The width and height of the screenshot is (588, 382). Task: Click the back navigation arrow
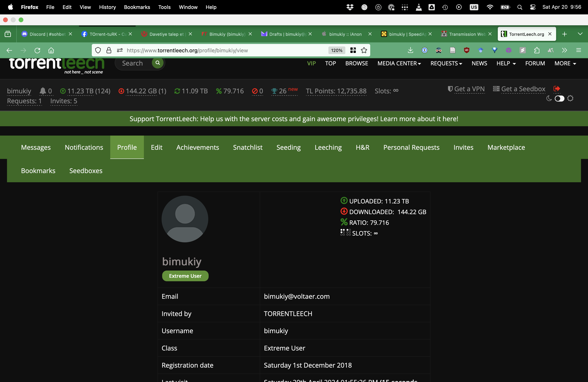coord(9,50)
